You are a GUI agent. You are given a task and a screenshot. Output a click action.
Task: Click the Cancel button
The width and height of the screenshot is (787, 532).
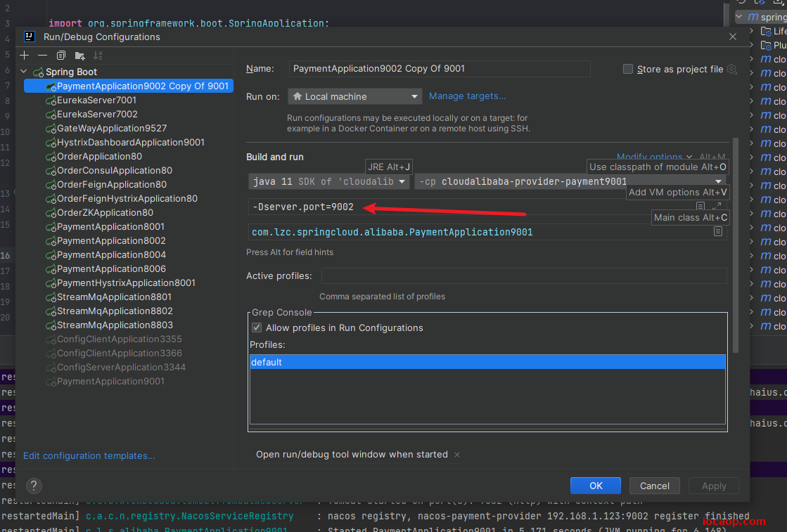click(x=655, y=486)
